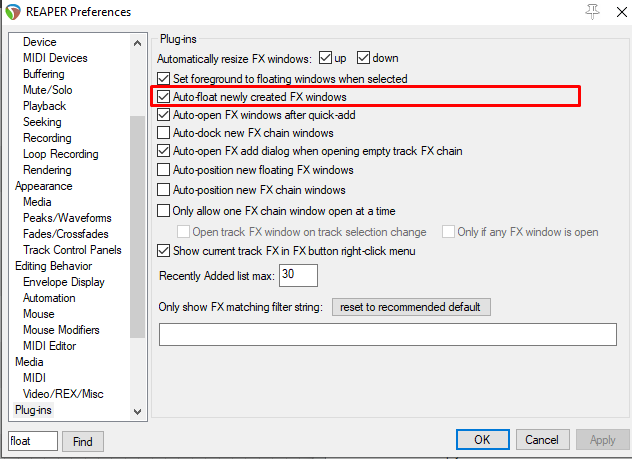Image resolution: width=632 pixels, height=459 pixels.
Task: Toggle automatic resize FX windows up checkbox
Action: tap(324, 58)
